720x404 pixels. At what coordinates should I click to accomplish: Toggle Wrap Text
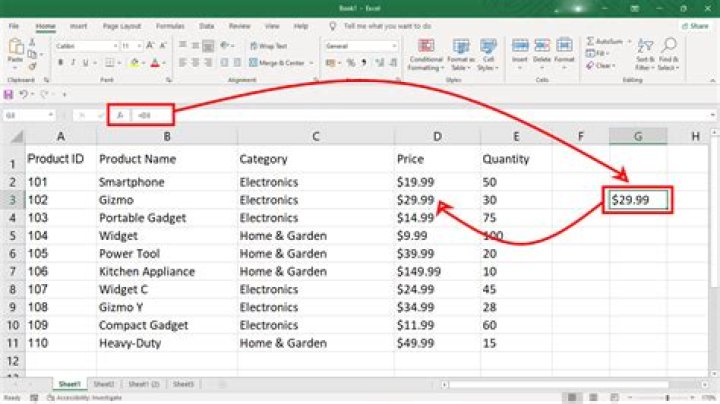[x=269, y=46]
